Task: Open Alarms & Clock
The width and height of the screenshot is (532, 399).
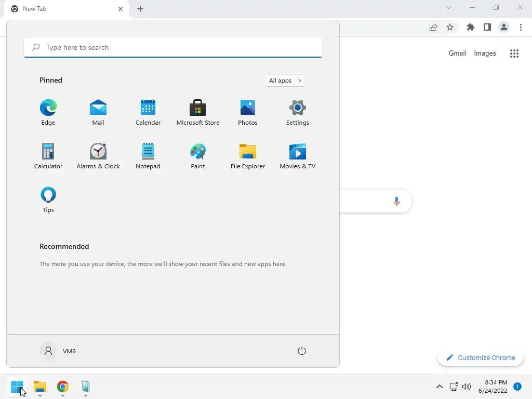Action: pos(98,156)
